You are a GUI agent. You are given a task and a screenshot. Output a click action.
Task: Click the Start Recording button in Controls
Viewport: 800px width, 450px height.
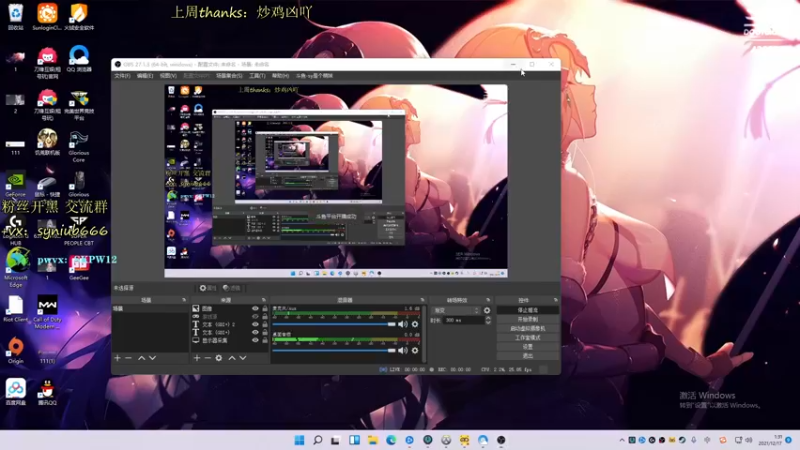tap(528, 319)
